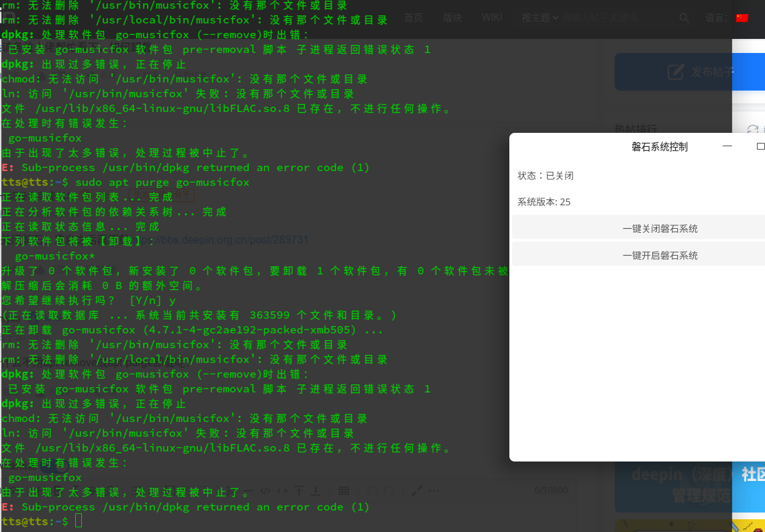Viewport: 765px width, 532px height.
Task: Click the '正在读取软件包列表... 完成' line
Action: tap(87, 197)
